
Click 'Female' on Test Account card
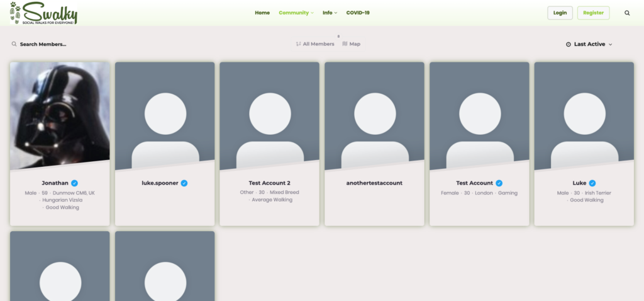(450, 193)
